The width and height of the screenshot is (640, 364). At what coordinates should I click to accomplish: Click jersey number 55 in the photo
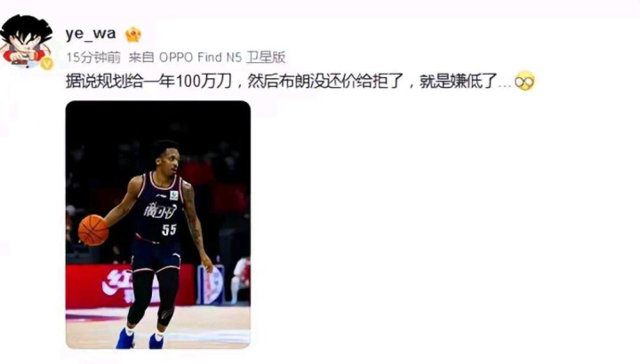169,229
